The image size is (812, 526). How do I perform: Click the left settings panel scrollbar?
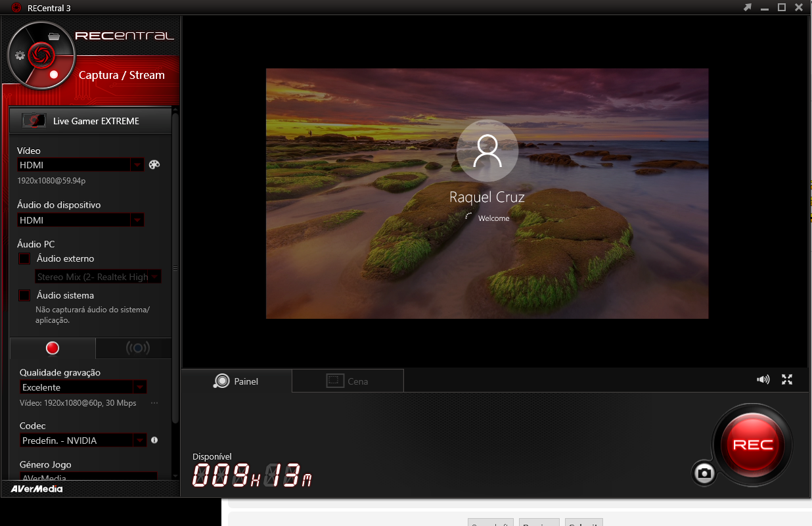pos(175,268)
